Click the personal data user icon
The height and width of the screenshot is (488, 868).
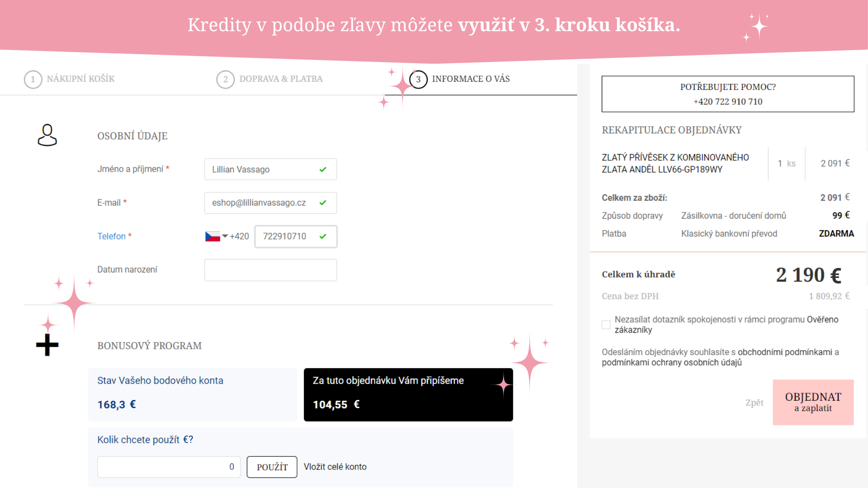[47, 135]
